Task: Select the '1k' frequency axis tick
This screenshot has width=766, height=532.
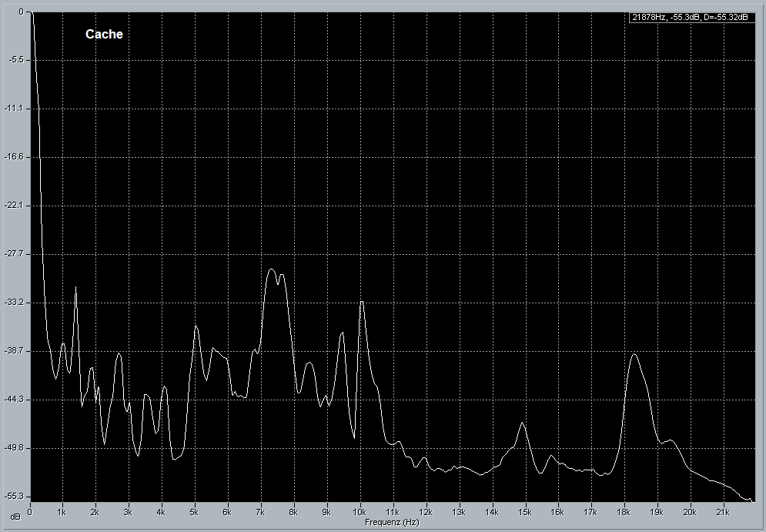Action: click(61, 513)
